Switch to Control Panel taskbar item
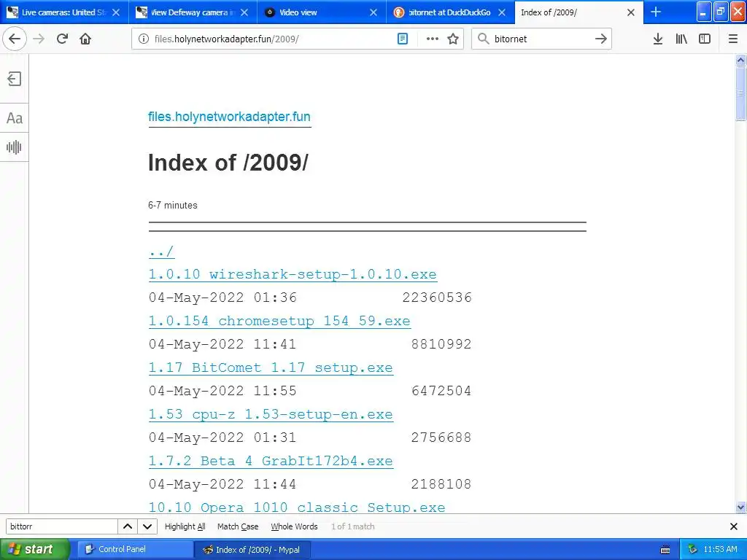This screenshot has width=747, height=560. tap(135, 549)
